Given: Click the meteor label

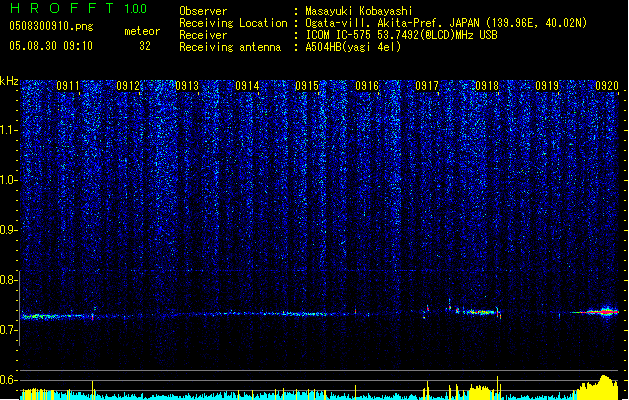Looking at the screenshot, I should click(142, 31).
